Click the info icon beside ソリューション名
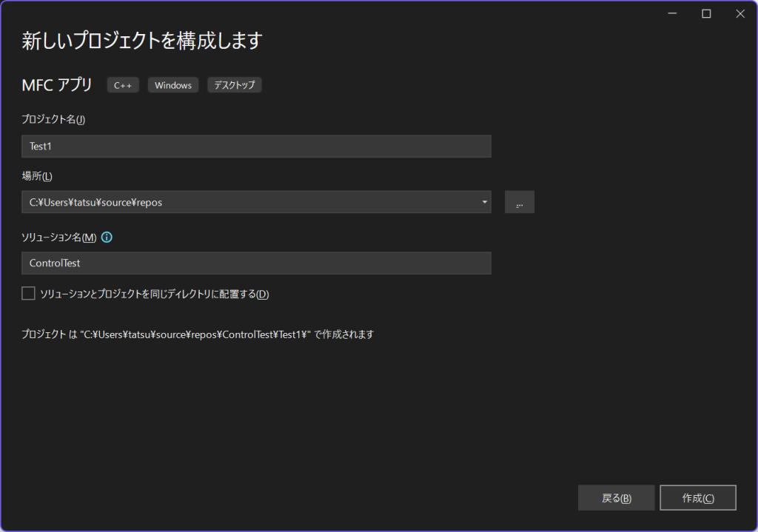The image size is (758, 532). click(x=107, y=238)
